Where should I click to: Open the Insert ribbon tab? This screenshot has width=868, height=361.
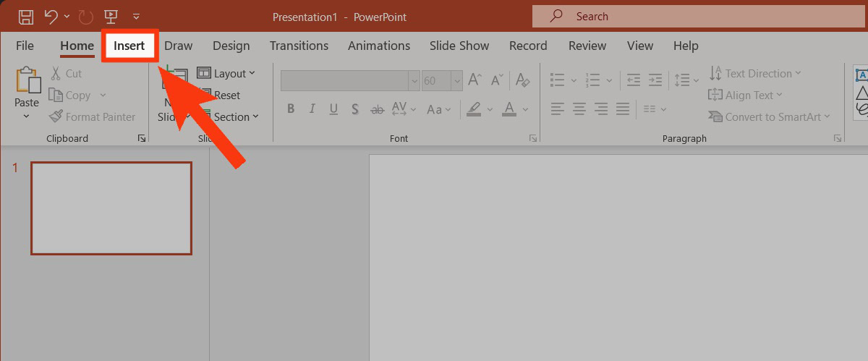(x=129, y=46)
